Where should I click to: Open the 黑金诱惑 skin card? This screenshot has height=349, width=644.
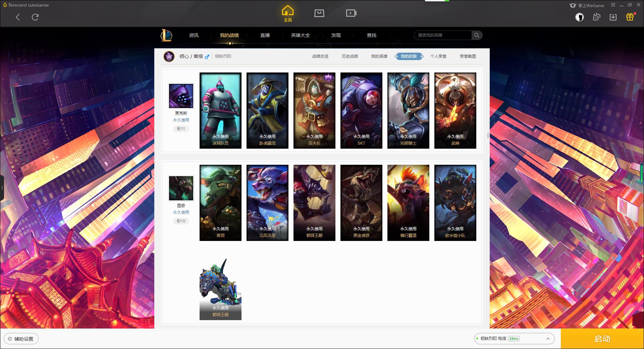click(x=361, y=203)
